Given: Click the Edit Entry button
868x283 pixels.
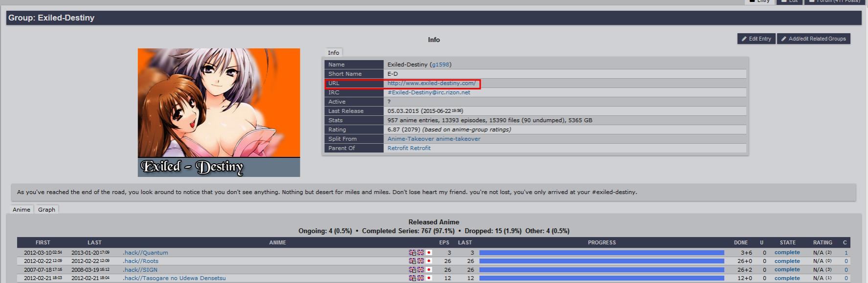Looking at the screenshot, I should (x=756, y=39).
